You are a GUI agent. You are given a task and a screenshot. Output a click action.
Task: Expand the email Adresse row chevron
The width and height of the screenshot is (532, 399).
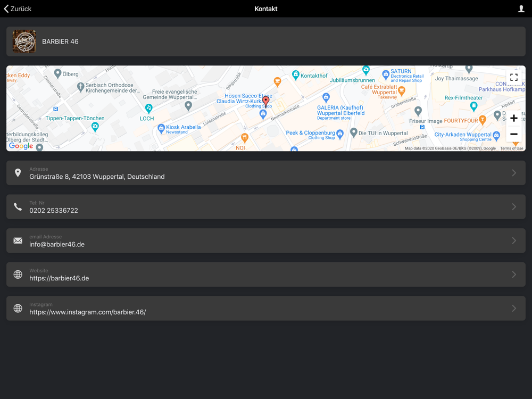click(514, 240)
